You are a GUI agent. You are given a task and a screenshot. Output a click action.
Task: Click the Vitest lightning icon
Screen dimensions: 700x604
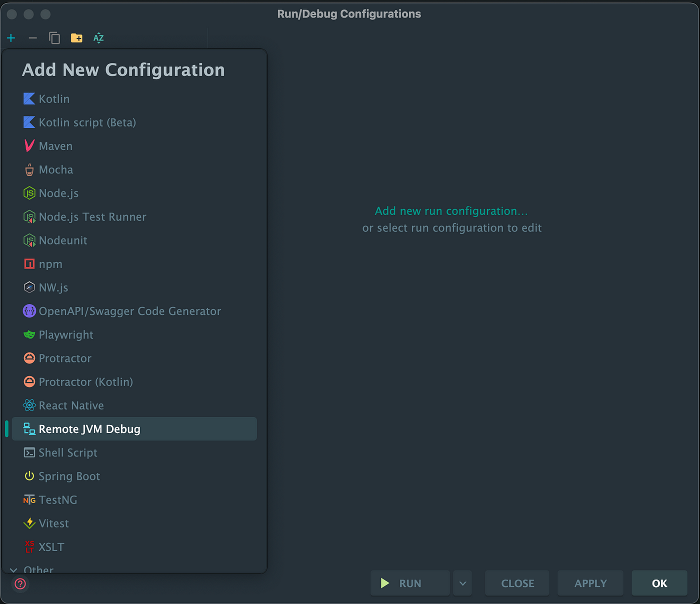tap(29, 523)
